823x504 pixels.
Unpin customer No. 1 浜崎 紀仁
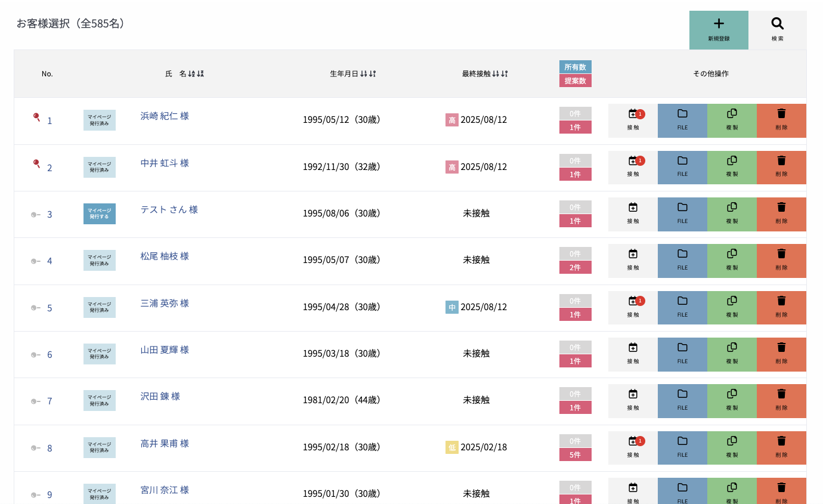click(36, 118)
